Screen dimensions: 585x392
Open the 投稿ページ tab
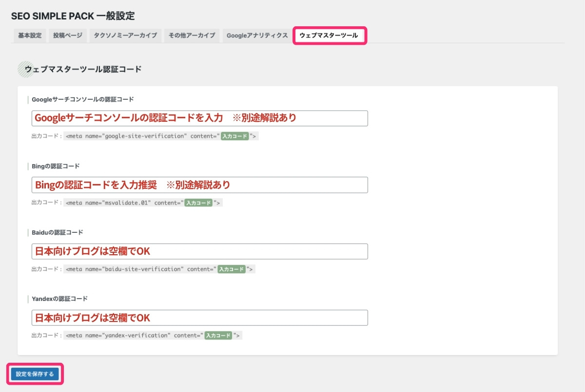click(x=67, y=35)
